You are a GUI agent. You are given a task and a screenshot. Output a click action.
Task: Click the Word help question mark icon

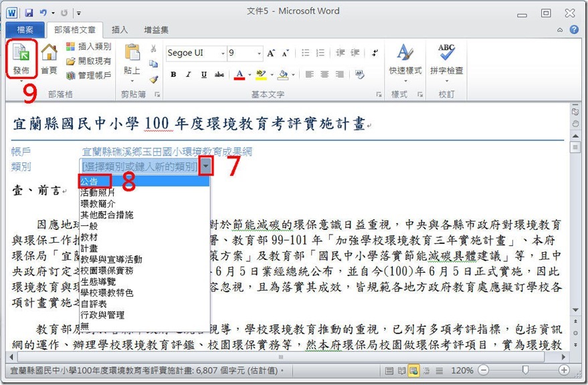[x=574, y=29]
